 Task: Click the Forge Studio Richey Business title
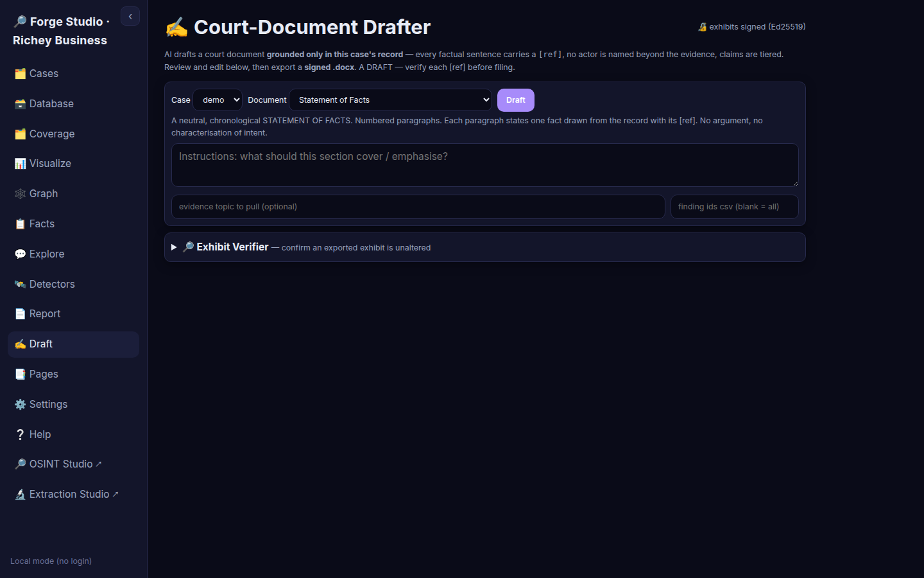pyautogui.click(x=61, y=31)
